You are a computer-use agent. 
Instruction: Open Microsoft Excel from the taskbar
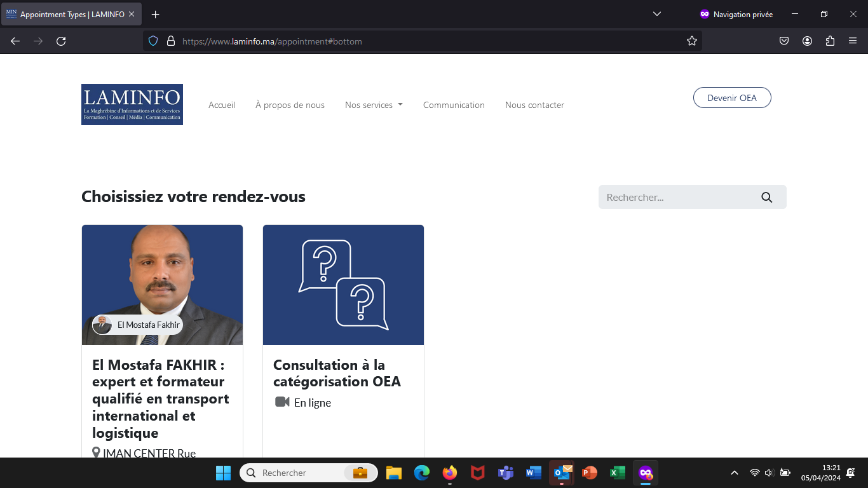click(617, 473)
